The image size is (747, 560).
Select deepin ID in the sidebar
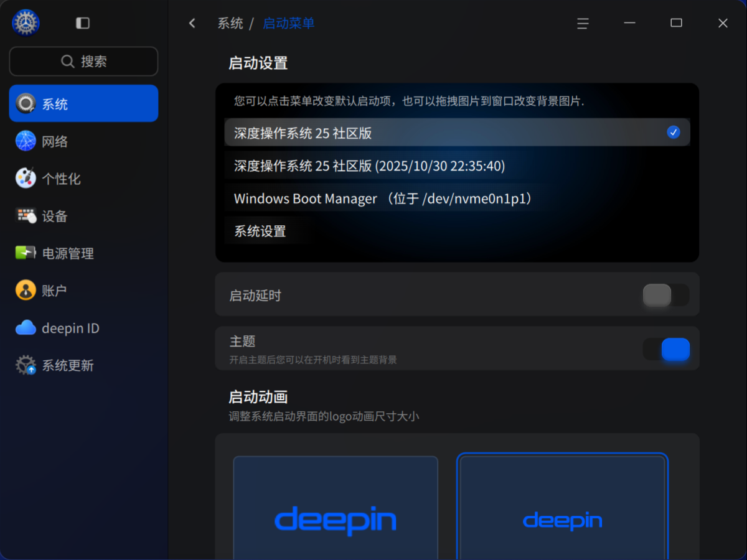83,328
